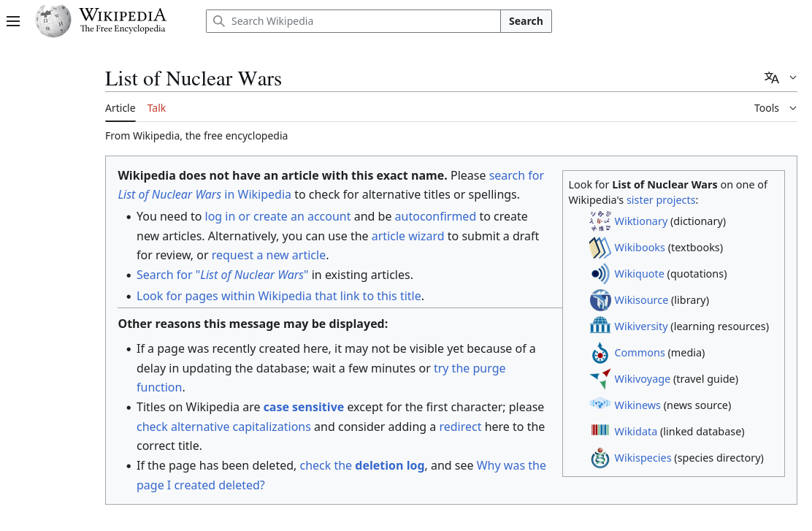Focus the Search Wikipedia input field
This screenshot has width=812, height=531.
click(353, 21)
